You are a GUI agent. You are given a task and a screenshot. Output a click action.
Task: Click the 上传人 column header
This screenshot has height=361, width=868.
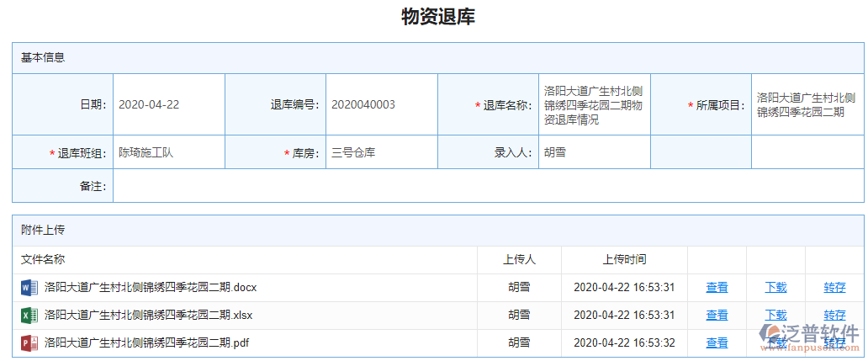519,259
